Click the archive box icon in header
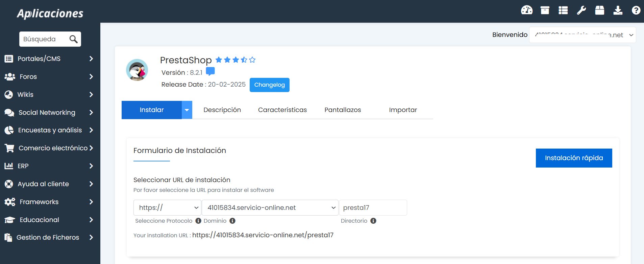 pyautogui.click(x=545, y=10)
